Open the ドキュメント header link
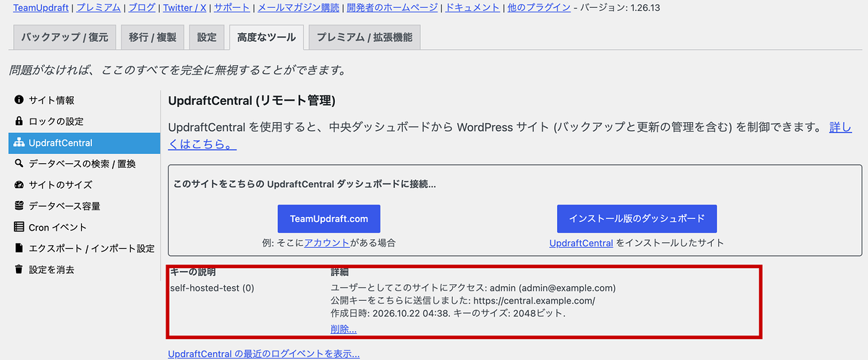The height and width of the screenshot is (360, 868). (472, 8)
